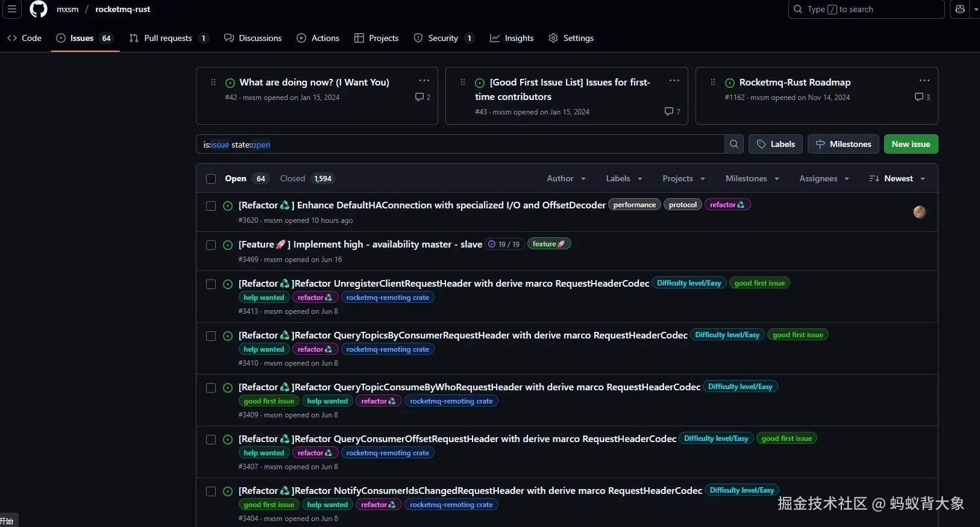Click the open-issue icon of issue #3404
This screenshot has height=527, width=980.
(228, 491)
